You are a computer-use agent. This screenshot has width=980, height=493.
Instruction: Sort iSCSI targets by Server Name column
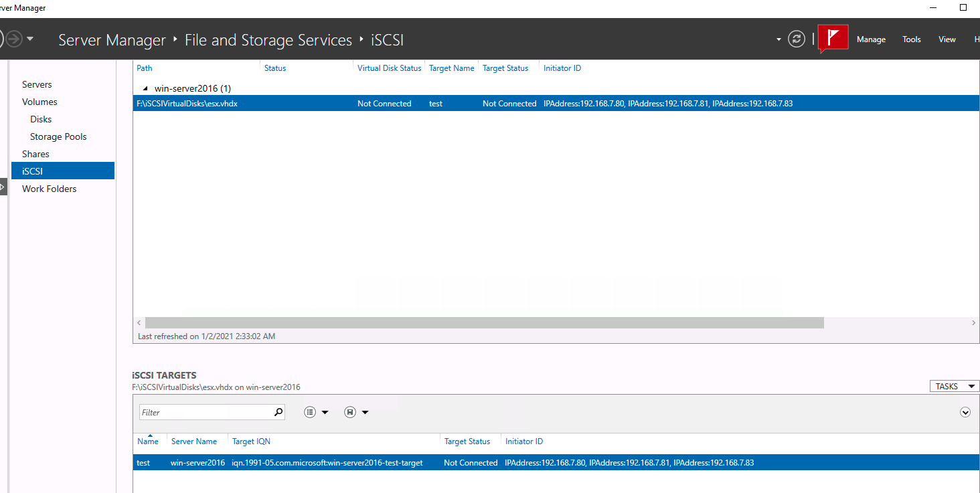click(x=194, y=441)
